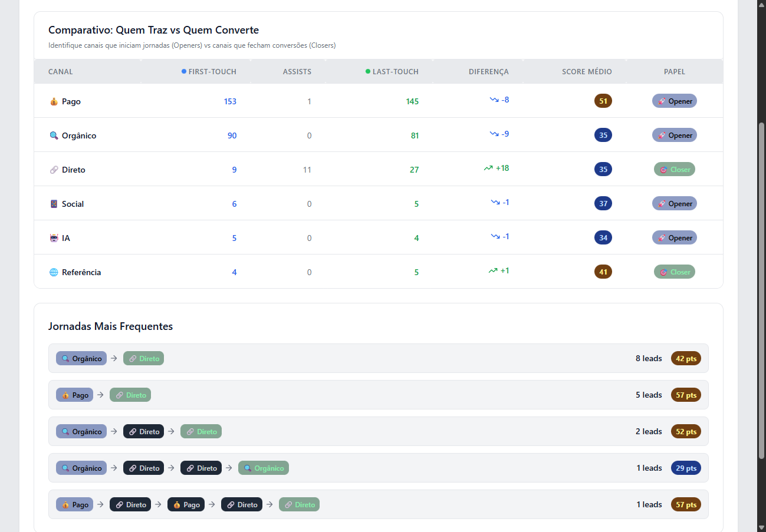Click the Score Médio column header

pyautogui.click(x=587, y=72)
